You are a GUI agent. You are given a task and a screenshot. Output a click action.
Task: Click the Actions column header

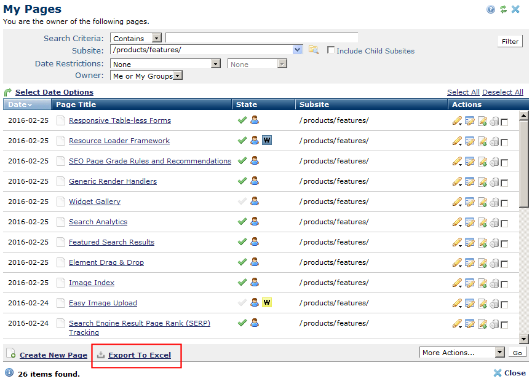[x=488, y=104]
